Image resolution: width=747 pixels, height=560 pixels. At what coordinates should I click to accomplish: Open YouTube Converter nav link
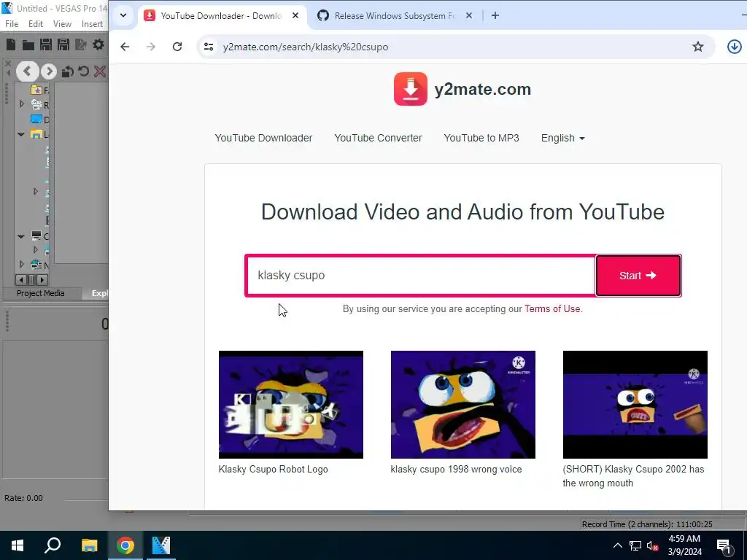379,138
